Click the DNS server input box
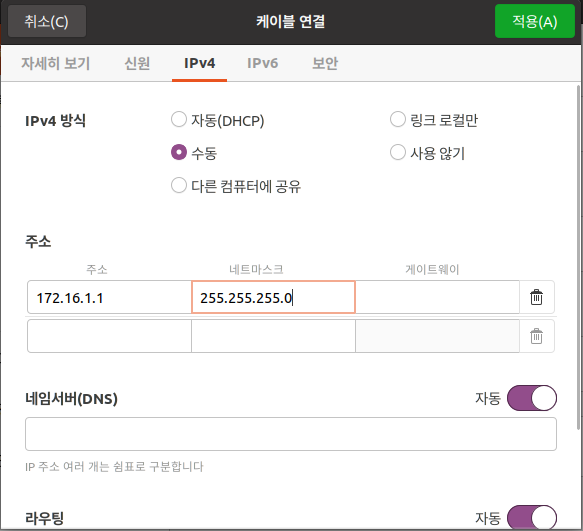This screenshot has height=531, width=583. point(291,434)
